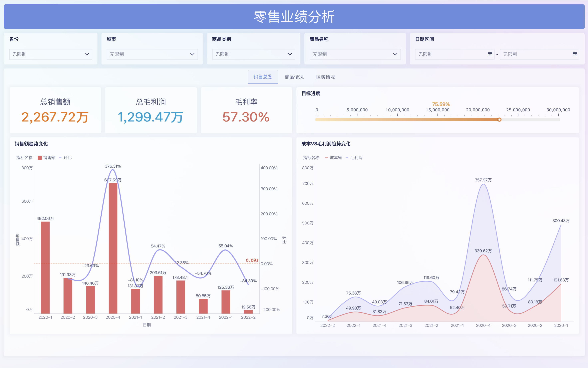588x368 pixels.
Task: Toggle the 环比 series off in legend
Action: coord(66,157)
